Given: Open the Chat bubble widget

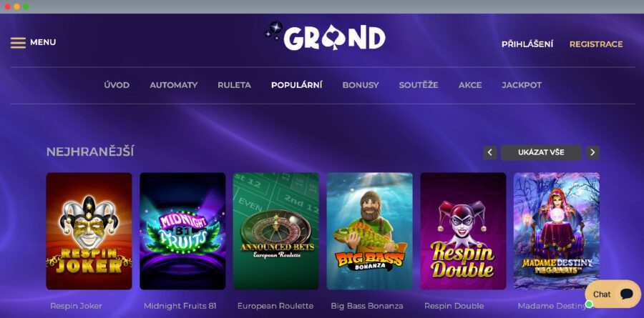Looking at the screenshot, I should point(613,294).
